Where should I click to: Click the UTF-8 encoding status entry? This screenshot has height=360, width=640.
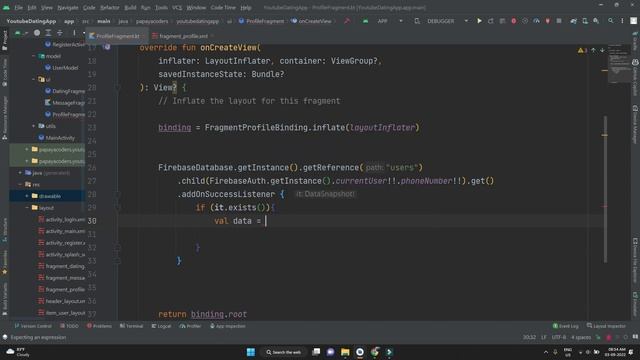[x=559, y=337]
